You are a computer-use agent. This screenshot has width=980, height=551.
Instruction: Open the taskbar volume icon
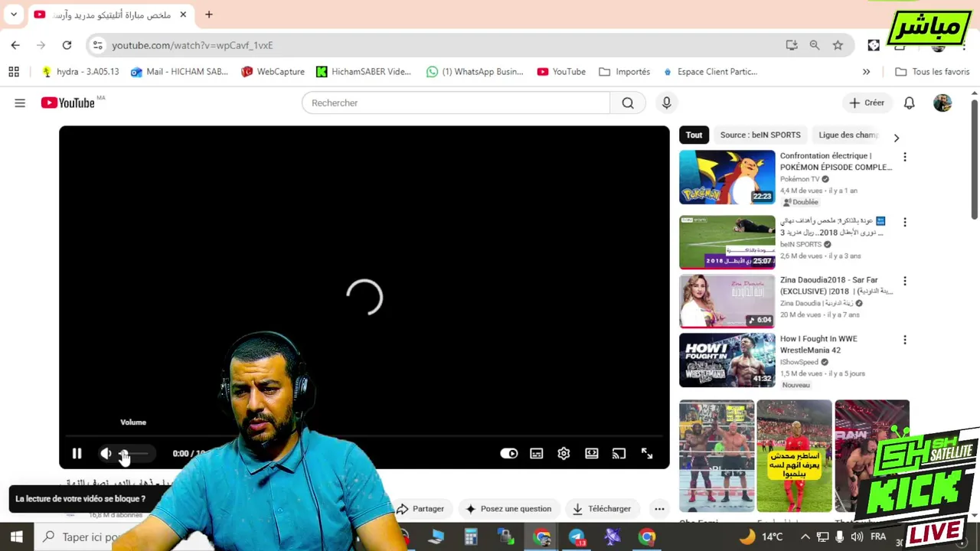coord(857,537)
